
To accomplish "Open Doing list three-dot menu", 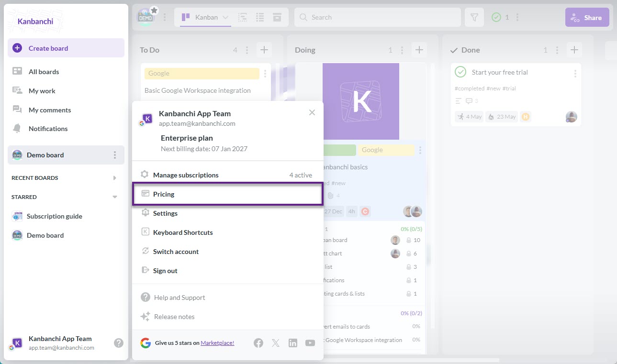I will pos(402,50).
